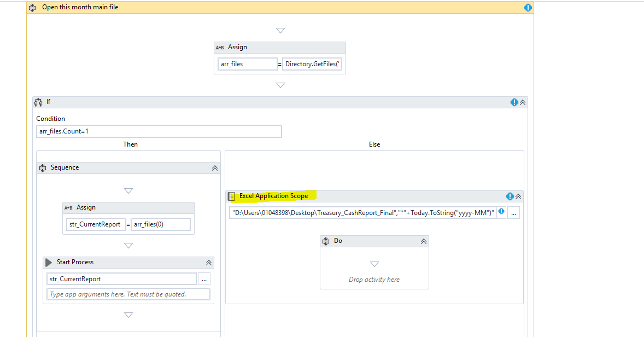Click the error icon on Excel Application Scope header
The width and height of the screenshot is (644, 337).
(x=510, y=196)
